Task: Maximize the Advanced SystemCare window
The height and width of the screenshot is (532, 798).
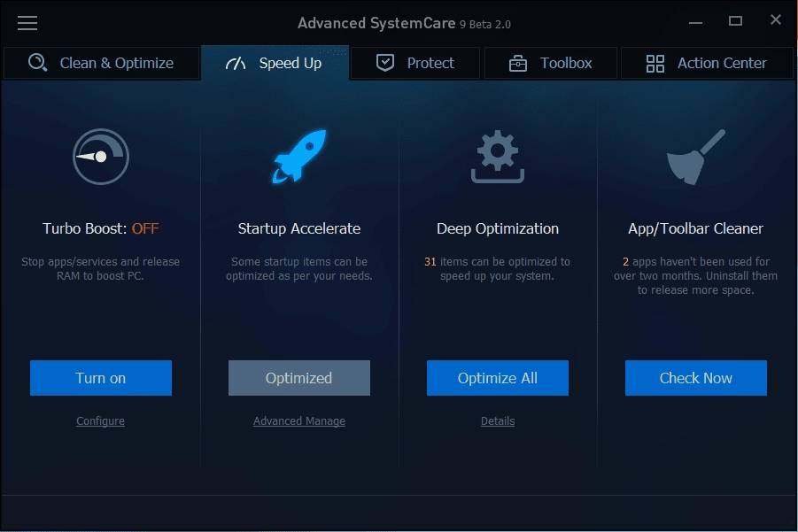Action: (735, 21)
